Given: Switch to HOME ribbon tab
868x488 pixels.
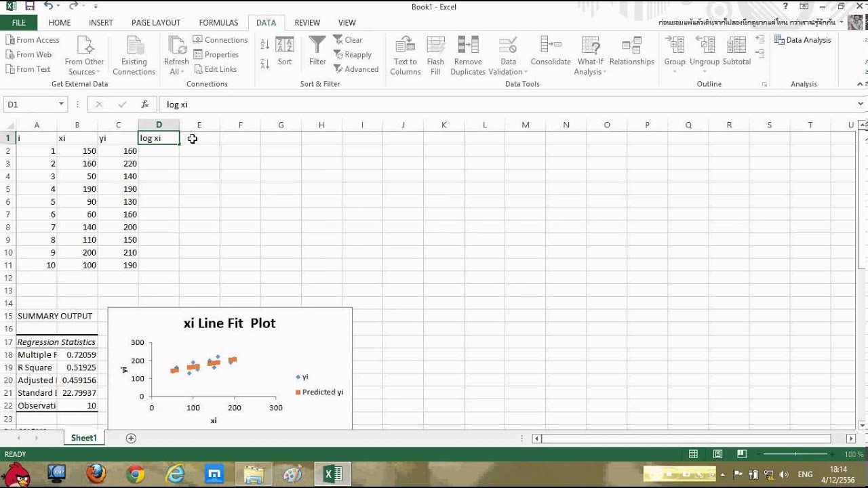Looking at the screenshot, I should pos(60,22).
